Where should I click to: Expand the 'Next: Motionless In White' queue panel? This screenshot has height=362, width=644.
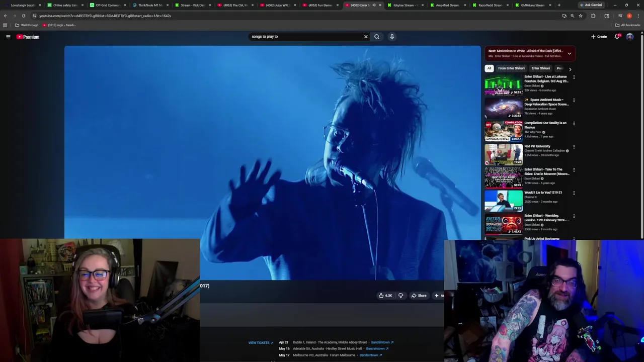pyautogui.click(x=530, y=53)
